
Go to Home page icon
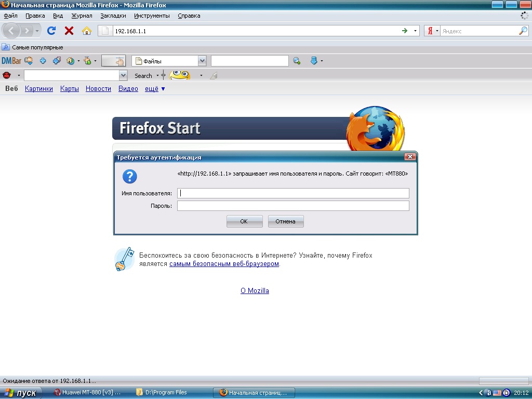coord(87,31)
